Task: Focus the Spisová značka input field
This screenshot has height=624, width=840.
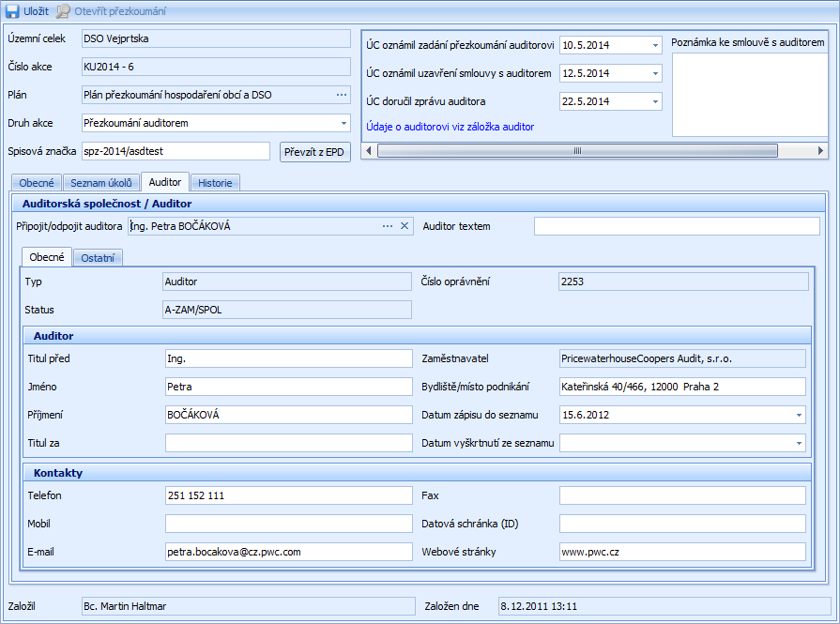Action: pyautogui.click(x=176, y=151)
